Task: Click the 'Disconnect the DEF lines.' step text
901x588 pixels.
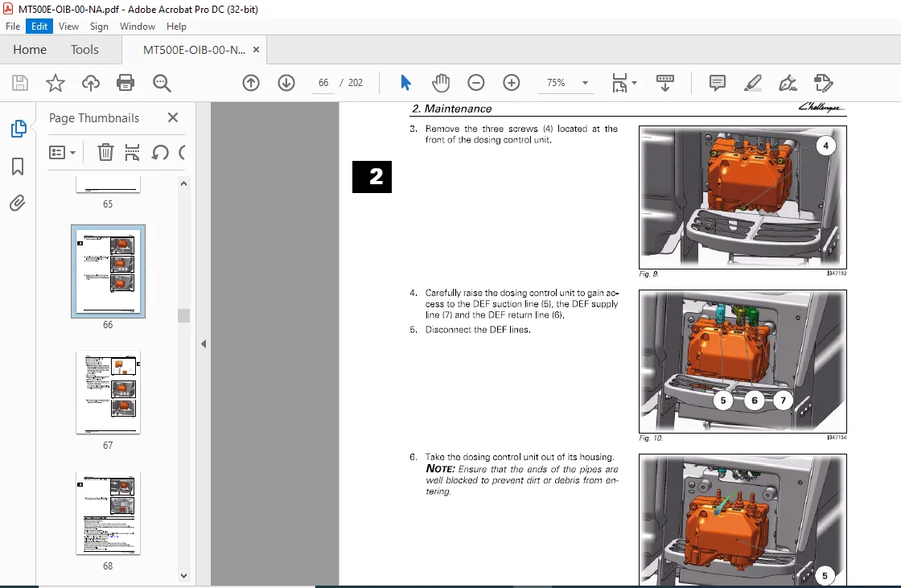Action: (478, 330)
